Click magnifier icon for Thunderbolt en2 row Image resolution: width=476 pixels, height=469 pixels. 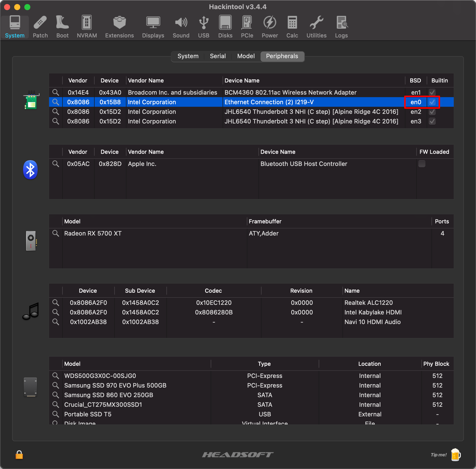click(56, 112)
